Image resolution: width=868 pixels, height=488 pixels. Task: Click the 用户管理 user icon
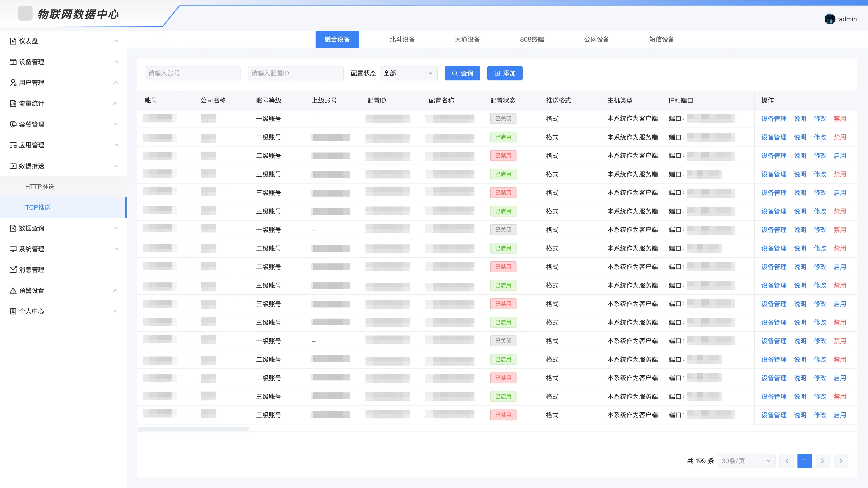[13, 83]
